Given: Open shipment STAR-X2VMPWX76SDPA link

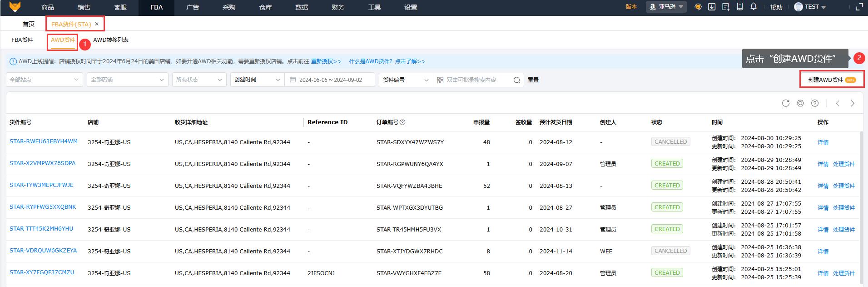Looking at the screenshot, I should click(x=43, y=163).
